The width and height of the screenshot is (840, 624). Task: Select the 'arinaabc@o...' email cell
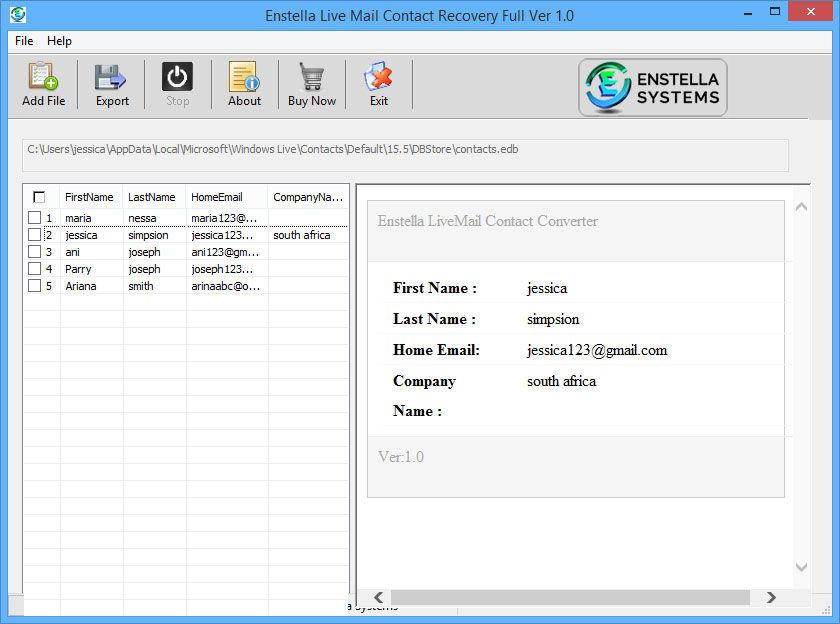coord(226,287)
